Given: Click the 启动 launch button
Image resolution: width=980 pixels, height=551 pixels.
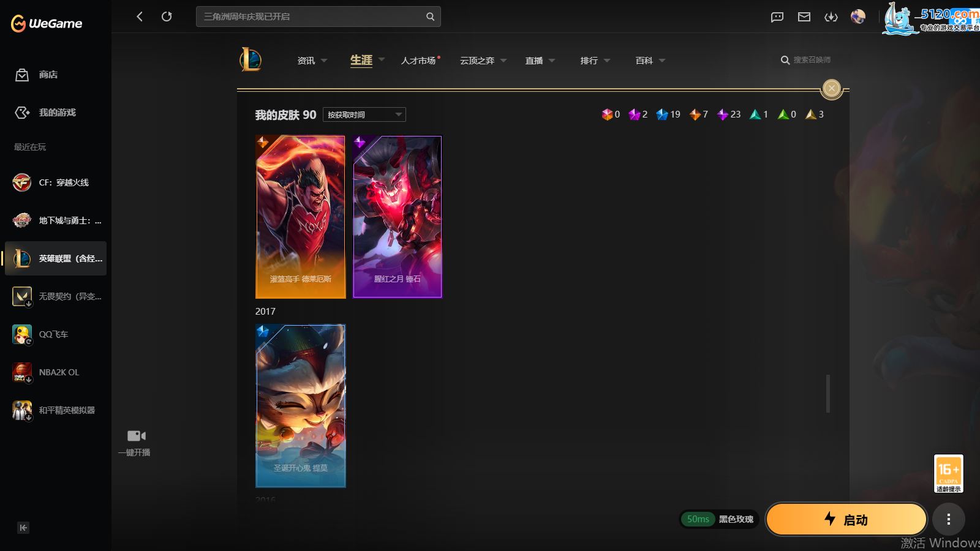Looking at the screenshot, I should [846, 520].
